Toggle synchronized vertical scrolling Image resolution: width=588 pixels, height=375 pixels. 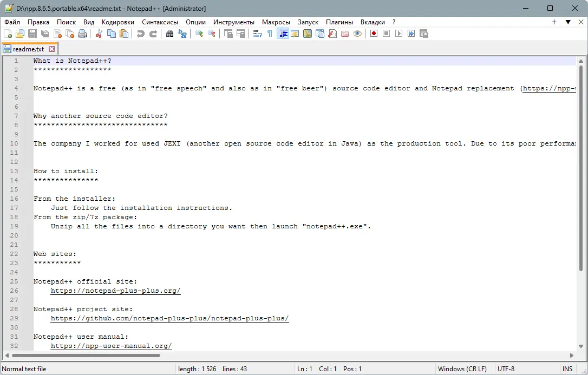(x=228, y=34)
